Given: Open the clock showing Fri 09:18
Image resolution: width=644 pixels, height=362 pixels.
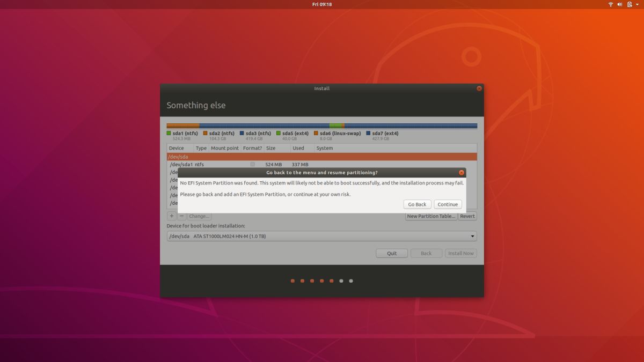Looking at the screenshot, I should [322, 4].
